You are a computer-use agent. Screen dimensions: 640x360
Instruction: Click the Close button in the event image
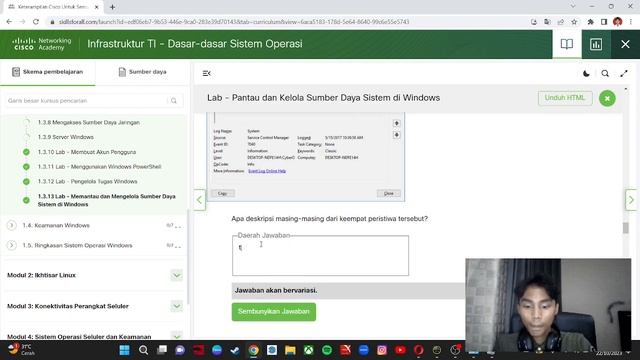(389, 193)
